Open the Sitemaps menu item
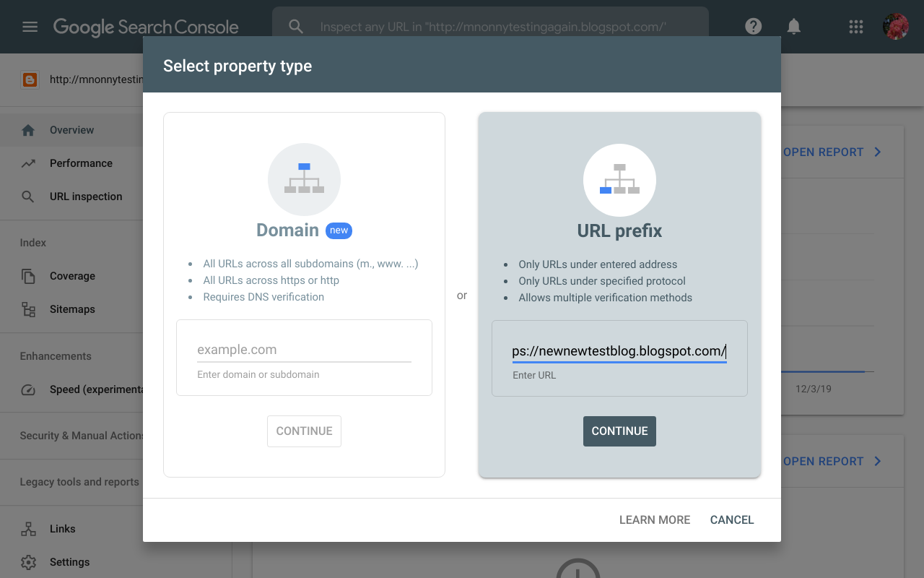This screenshot has height=578, width=924. coord(72,309)
